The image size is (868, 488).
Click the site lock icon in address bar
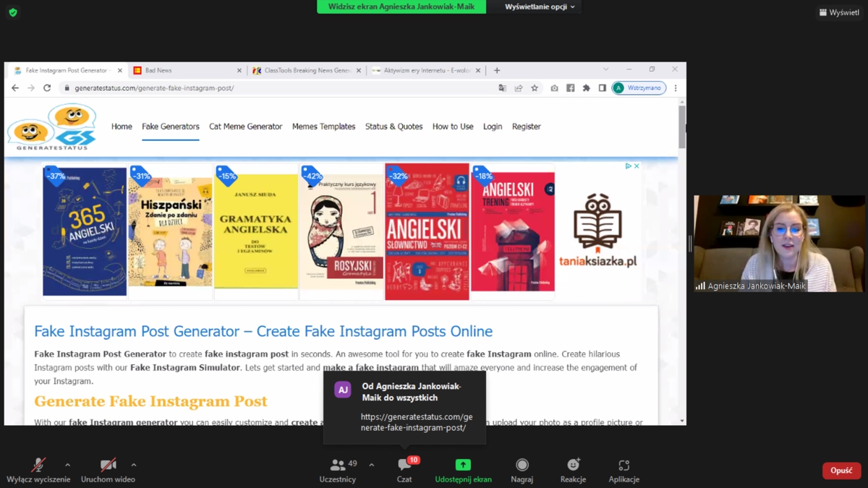coord(67,88)
